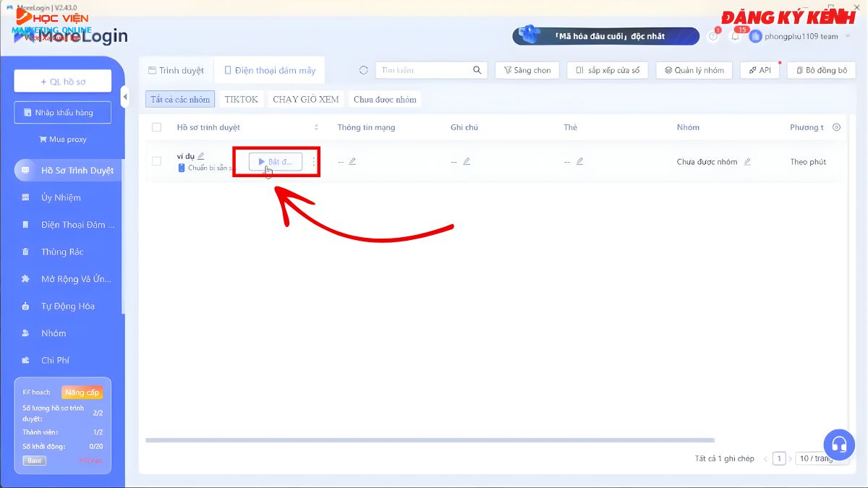This screenshot has height=488, width=868.
Task: Open the headset support chat button
Action: (839, 444)
